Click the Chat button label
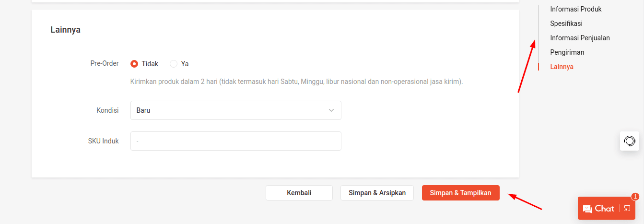This screenshot has width=644, height=224. tap(604, 209)
